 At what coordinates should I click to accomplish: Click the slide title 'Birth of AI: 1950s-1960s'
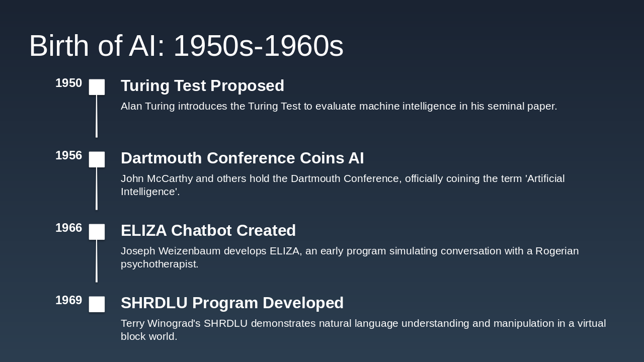(186, 46)
